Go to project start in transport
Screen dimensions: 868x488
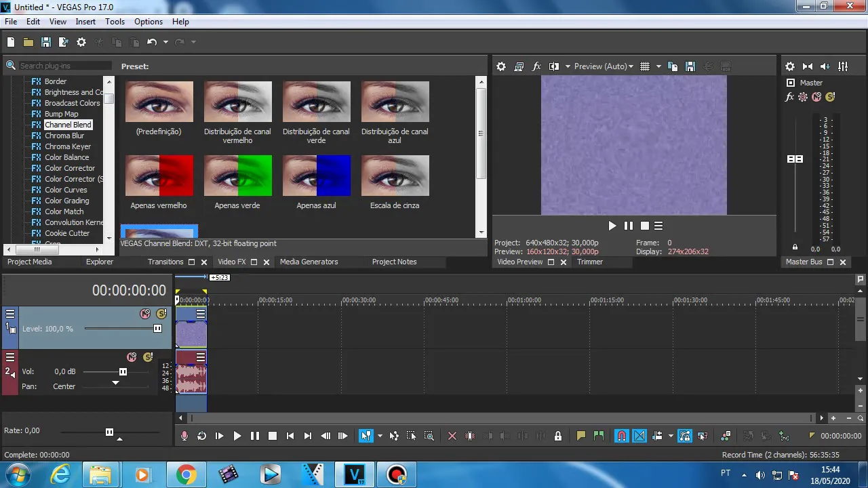(x=290, y=436)
